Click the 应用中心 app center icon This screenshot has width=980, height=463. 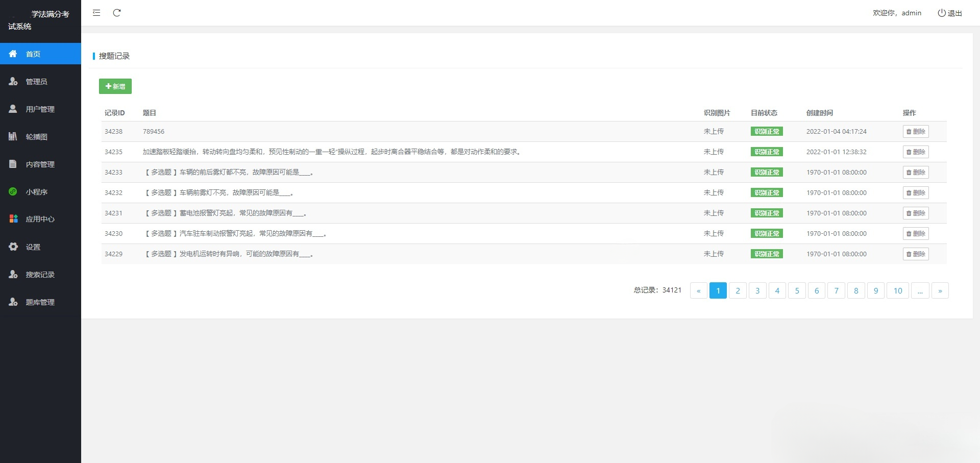point(13,219)
